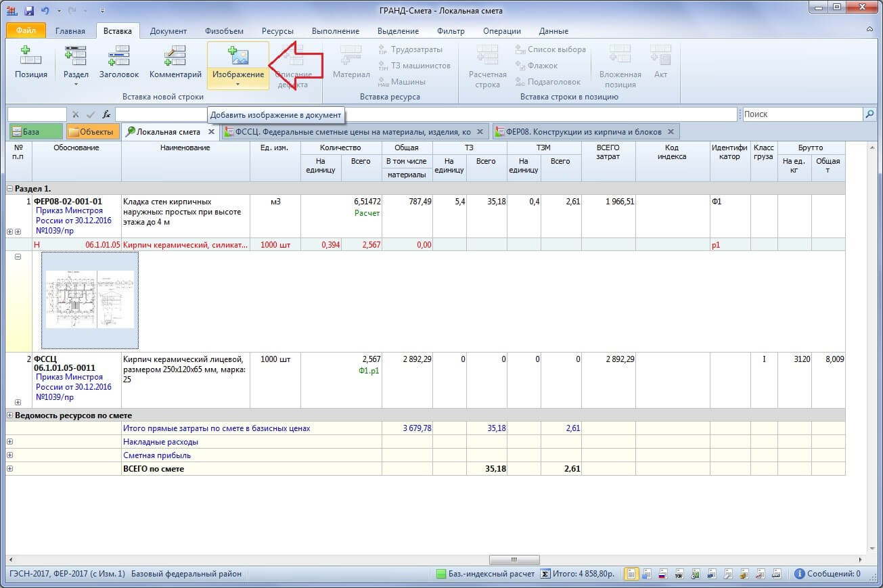Screen dimensions: 883x588
Task: Click Подзаголовок ribbon item
Action: [547, 82]
